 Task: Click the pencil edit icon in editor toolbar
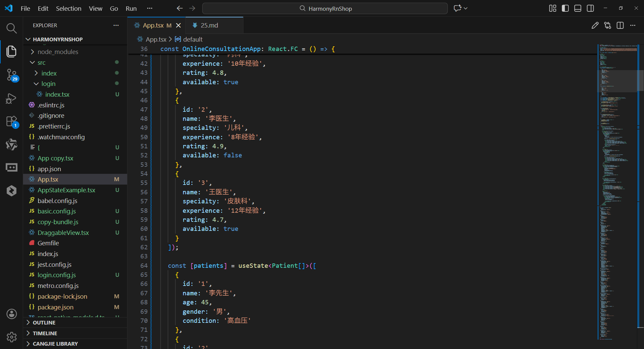click(595, 26)
